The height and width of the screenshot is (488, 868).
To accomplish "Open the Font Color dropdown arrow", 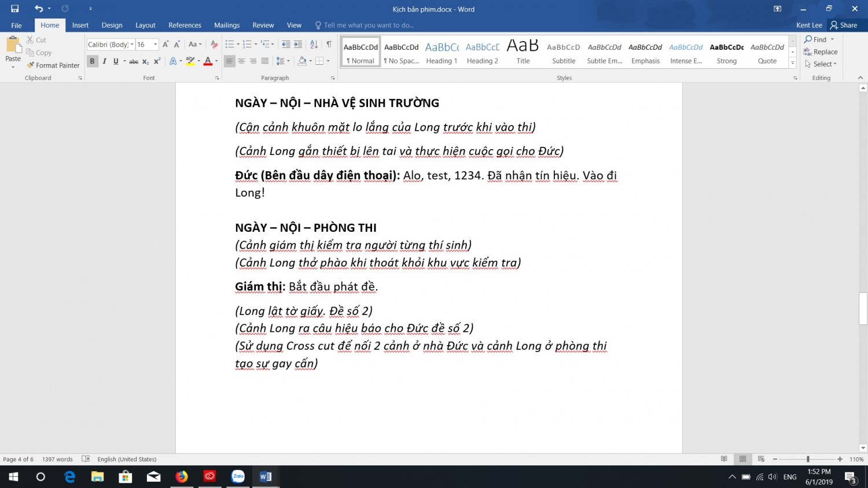I will (x=216, y=61).
